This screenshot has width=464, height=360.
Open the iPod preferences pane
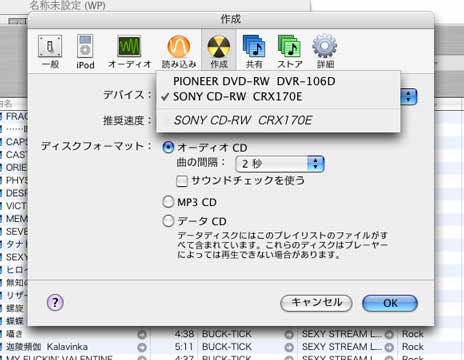(85, 52)
